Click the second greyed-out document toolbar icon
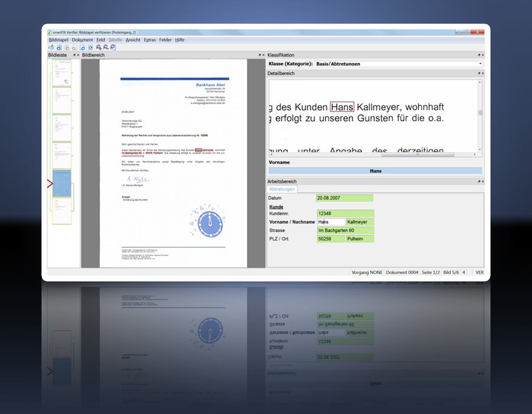Screen dimensions: 532x414 (x=74, y=47)
